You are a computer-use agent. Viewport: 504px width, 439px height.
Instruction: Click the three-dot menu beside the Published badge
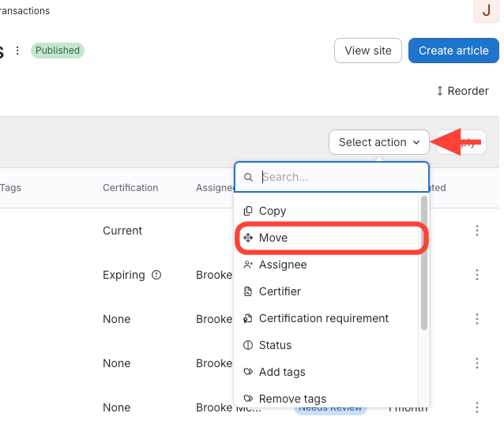click(17, 51)
